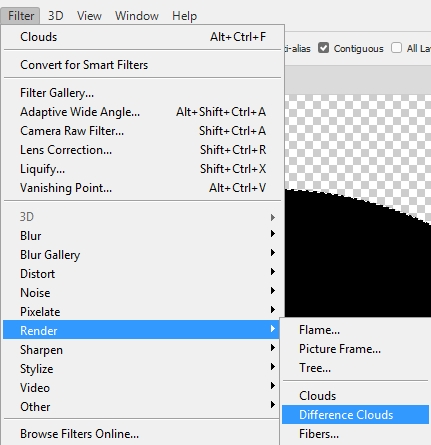
Task: Enable the All Layers checkbox
Action: (396, 48)
